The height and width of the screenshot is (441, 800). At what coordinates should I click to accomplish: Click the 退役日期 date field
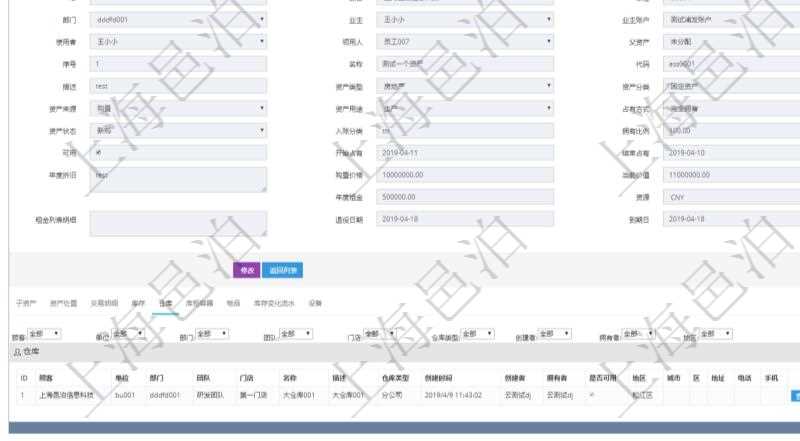(x=465, y=218)
